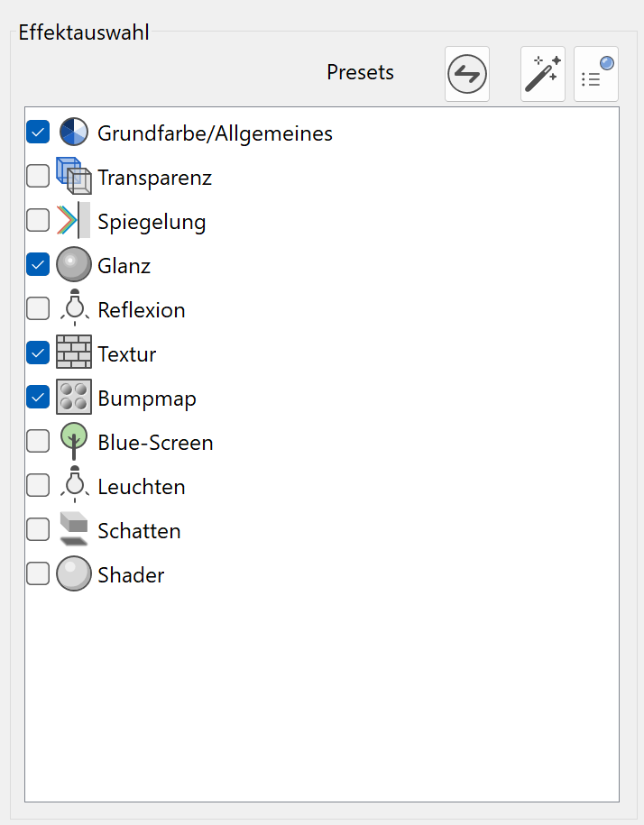The height and width of the screenshot is (825, 644).
Task: Disable the Glanz checkbox
Action: (38, 264)
